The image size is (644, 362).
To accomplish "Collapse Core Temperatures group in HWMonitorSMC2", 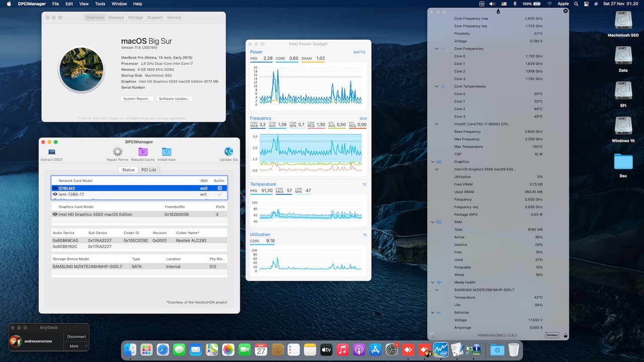I will tap(437, 86).
